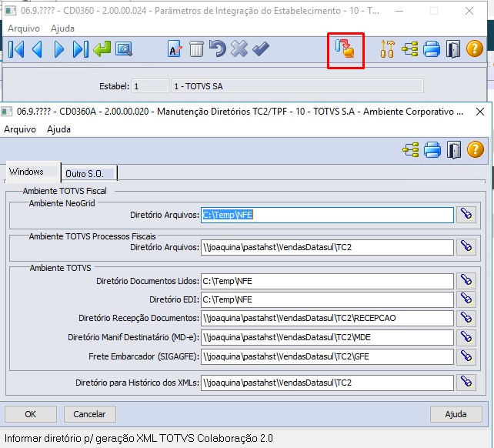Screen dimensions: 494x448
Task: Browse folder for Frete Embarcador (SIGAFGE)
Action: point(466,356)
